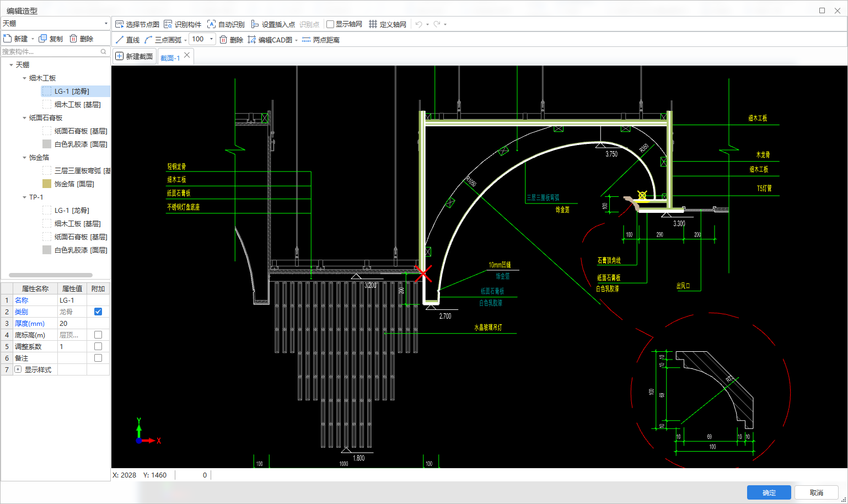Click the disabled 识别点 button
848x504 pixels.
[309, 24]
